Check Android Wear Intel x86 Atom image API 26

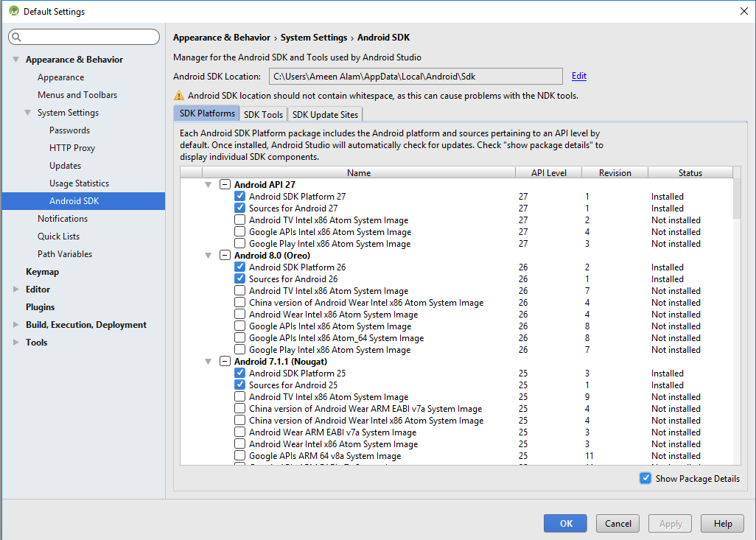pyautogui.click(x=239, y=315)
